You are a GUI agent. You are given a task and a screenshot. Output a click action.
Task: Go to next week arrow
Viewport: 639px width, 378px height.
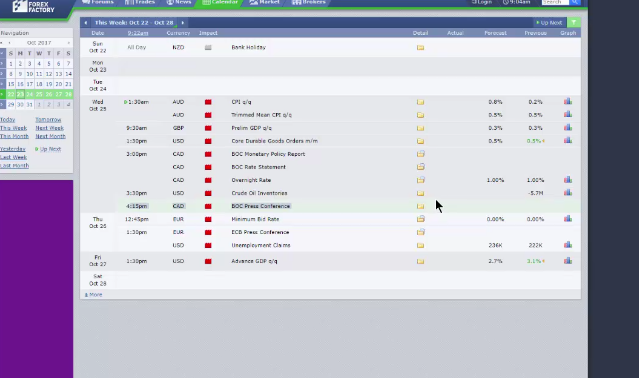tap(183, 23)
